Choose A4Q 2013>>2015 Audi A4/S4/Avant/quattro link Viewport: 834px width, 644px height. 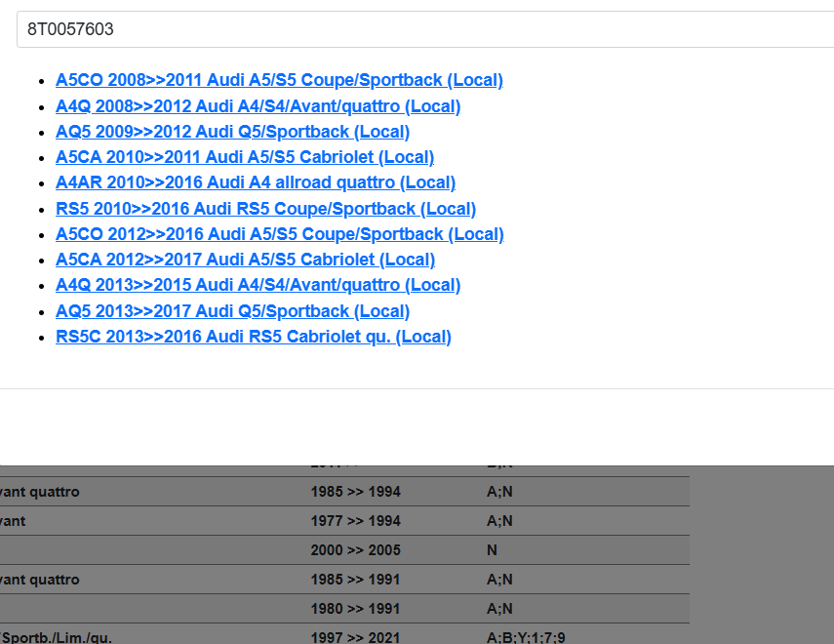[258, 285]
